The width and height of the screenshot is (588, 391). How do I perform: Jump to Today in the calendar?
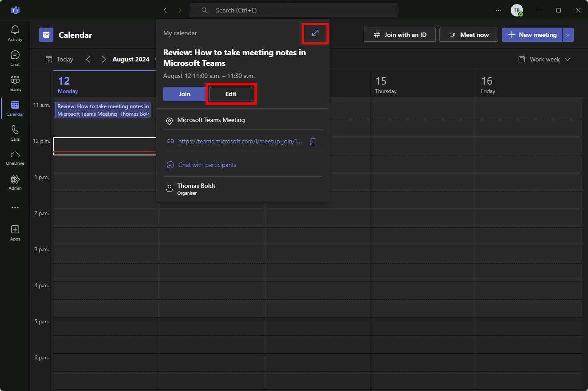click(x=59, y=59)
